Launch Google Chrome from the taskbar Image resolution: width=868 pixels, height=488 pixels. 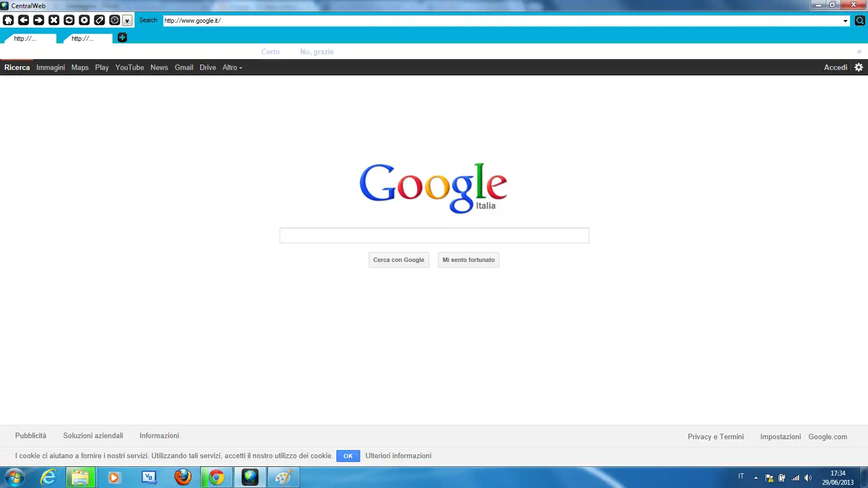(x=216, y=478)
